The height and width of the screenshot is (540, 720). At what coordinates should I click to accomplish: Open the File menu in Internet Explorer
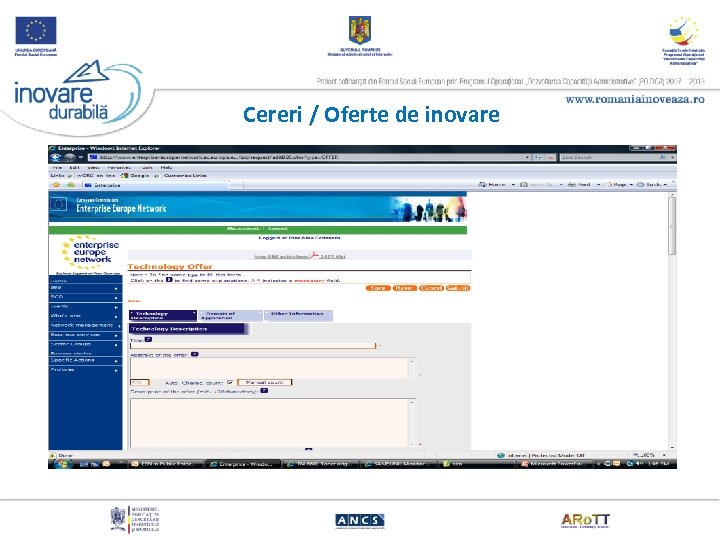point(57,168)
